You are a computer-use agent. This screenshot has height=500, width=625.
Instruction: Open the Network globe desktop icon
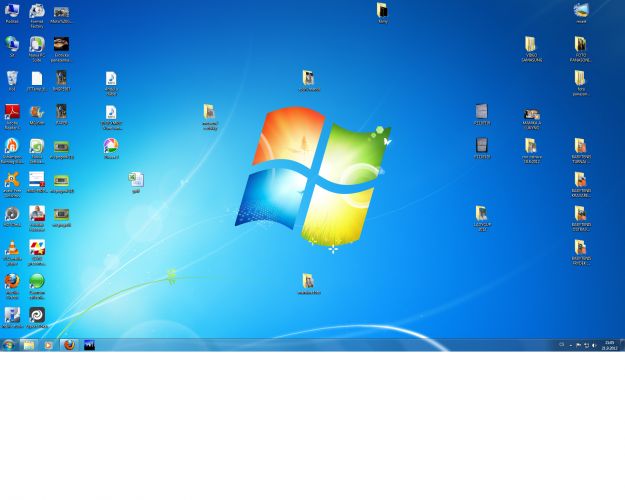pyautogui.click(x=12, y=47)
